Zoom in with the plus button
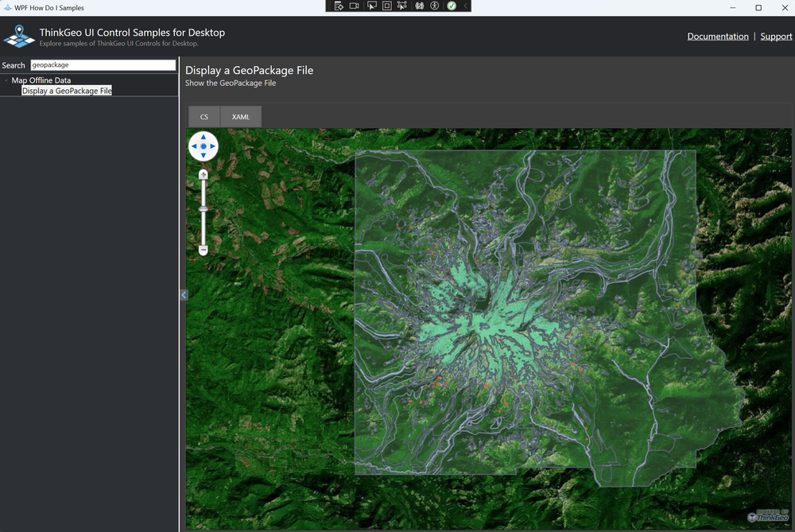The image size is (795, 532). click(204, 175)
